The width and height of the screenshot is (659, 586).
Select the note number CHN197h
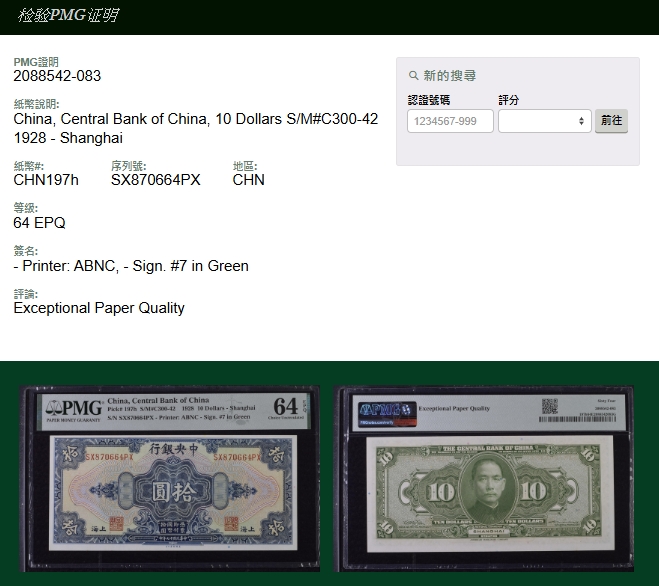click(46, 180)
